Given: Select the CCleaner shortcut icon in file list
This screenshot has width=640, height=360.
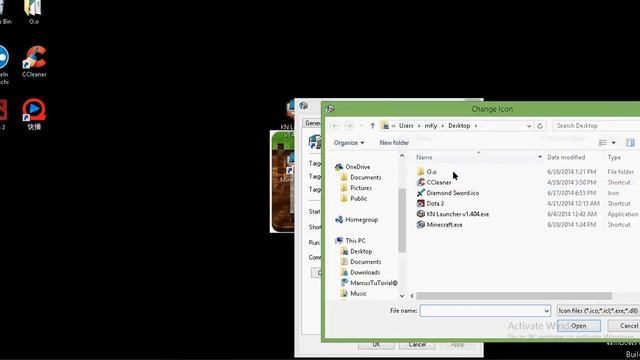Looking at the screenshot, I should [x=421, y=182].
